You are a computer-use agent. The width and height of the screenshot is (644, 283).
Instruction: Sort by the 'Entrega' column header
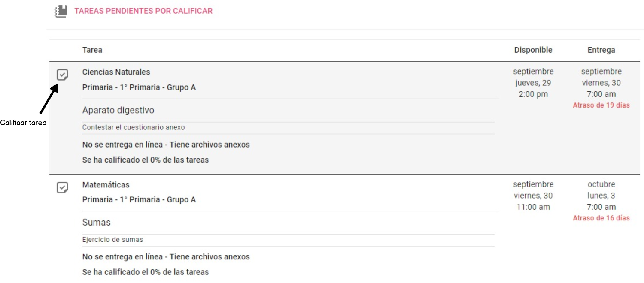(x=601, y=50)
